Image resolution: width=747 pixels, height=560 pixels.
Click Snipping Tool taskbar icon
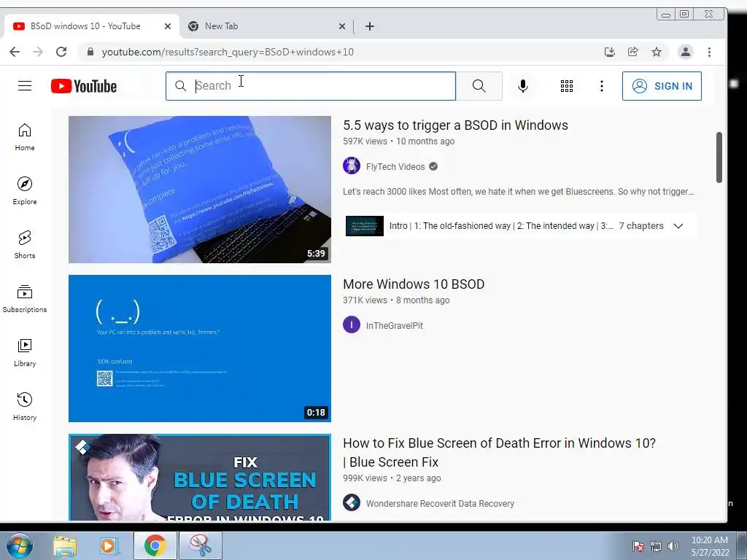pos(201,545)
